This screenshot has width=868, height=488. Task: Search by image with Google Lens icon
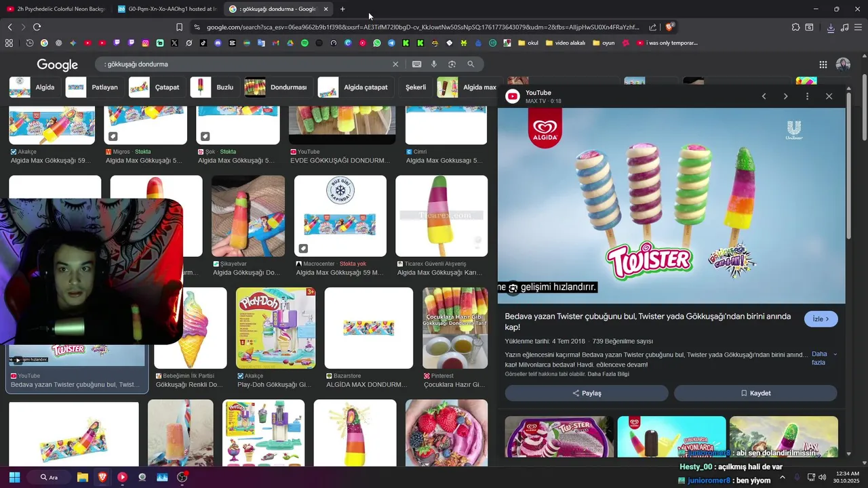(x=452, y=64)
